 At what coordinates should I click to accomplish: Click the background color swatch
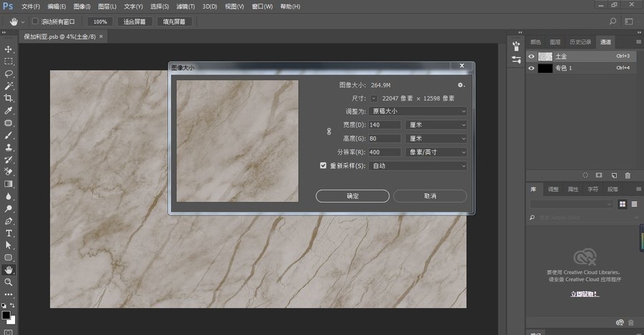click(x=12, y=321)
